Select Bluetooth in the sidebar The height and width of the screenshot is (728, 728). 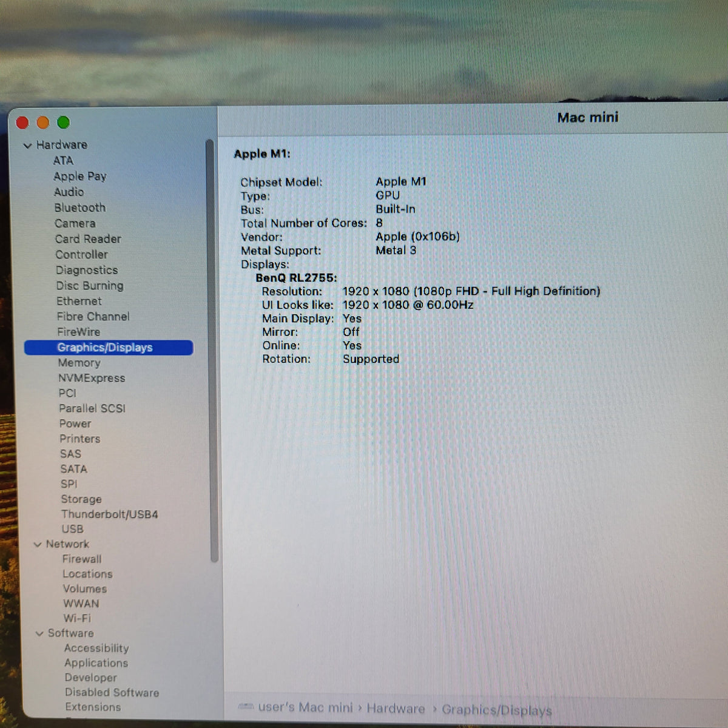(x=79, y=207)
